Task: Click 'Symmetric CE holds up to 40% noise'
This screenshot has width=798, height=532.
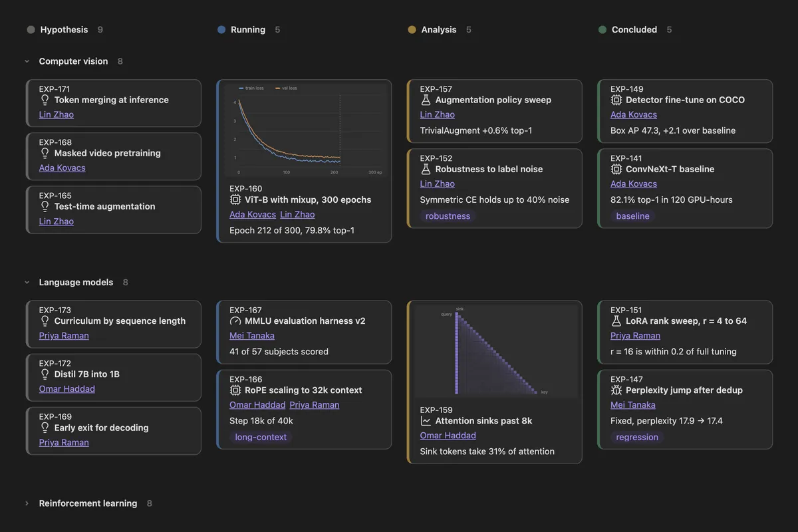Action: coord(495,199)
